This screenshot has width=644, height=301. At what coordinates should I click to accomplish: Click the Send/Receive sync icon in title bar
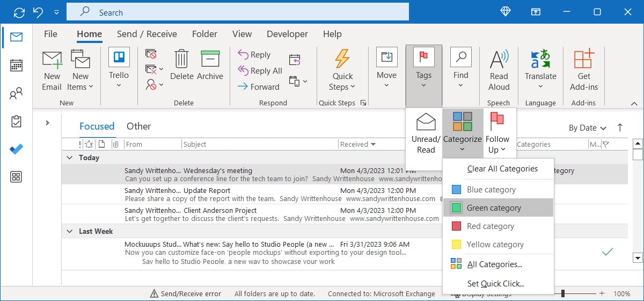(x=19, y=12)
